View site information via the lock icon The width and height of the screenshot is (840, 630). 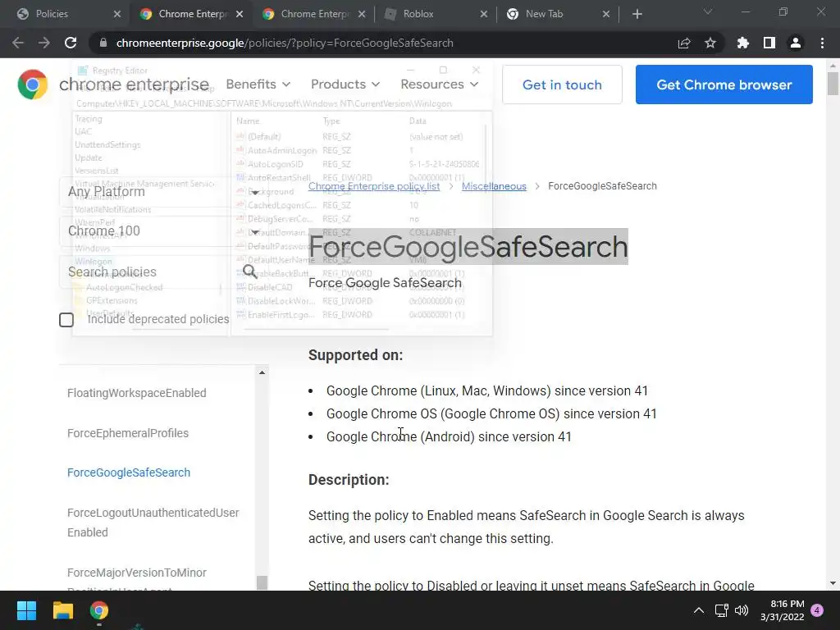point(103,43)
